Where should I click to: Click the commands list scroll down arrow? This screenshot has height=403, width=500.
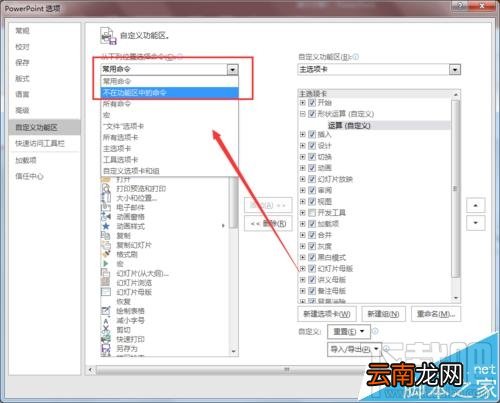[x=234, y=351]
